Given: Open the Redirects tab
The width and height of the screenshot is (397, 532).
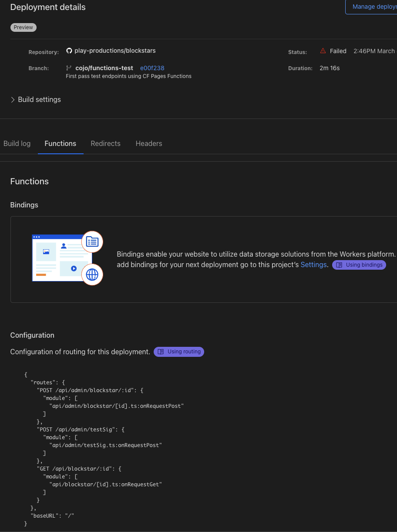Looking at the screenshot, I should point(105,143).
